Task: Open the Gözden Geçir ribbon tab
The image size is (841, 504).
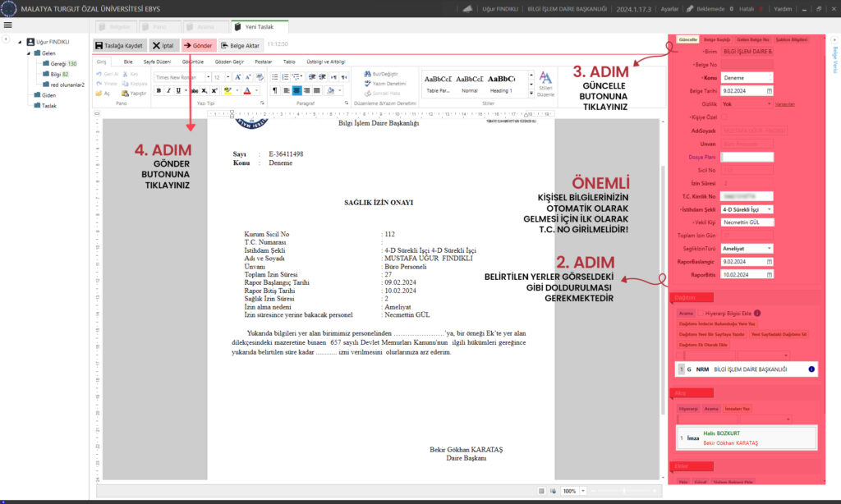Action: point(230,62)
